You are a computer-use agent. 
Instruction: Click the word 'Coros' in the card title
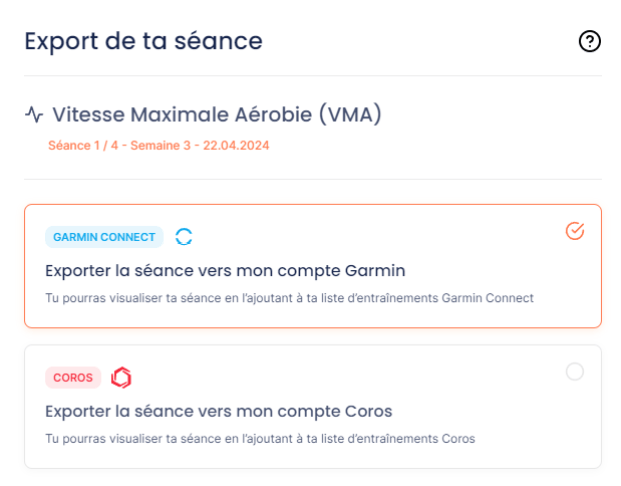(x=369, y=412)
